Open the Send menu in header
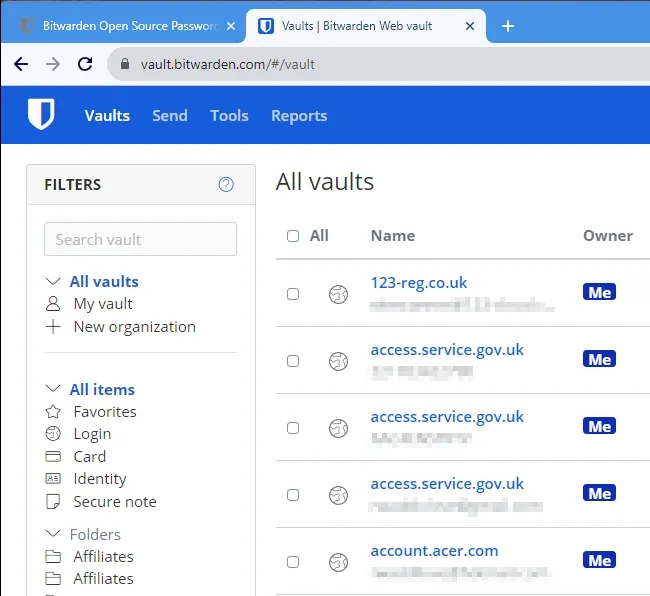This screenshot has height=596, width=650. tap(170, 116)
